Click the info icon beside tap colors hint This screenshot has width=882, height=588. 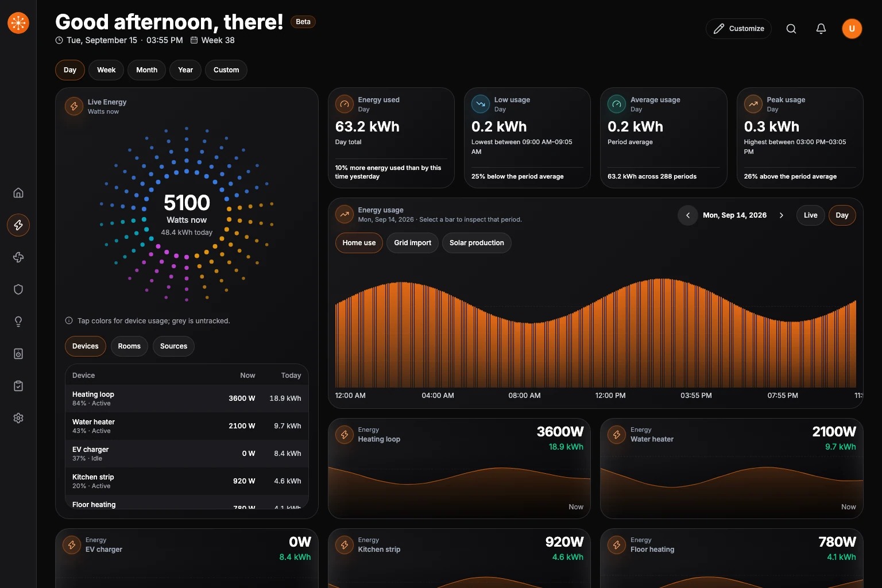(69, 320)
